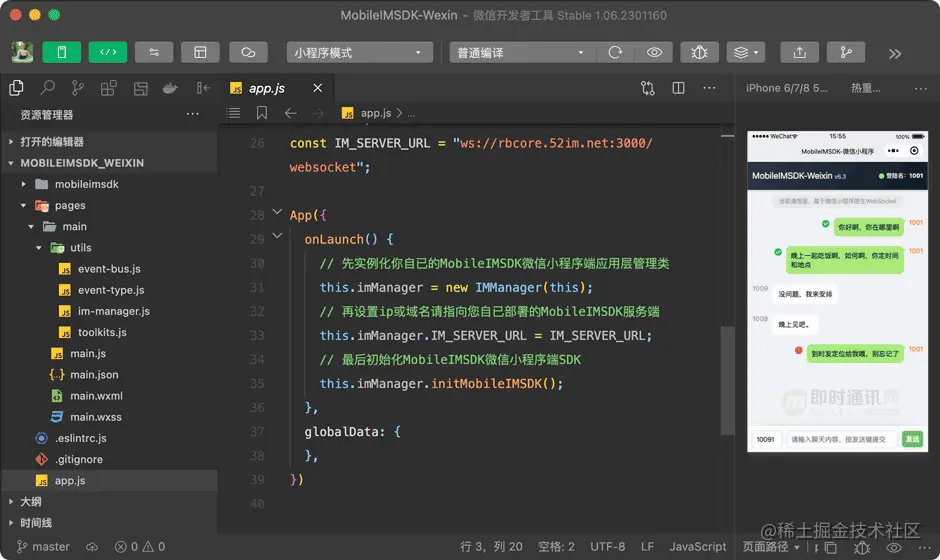Close the app.js editor tab
Image resolution: width=940 pixels, height=560 pixels.
(x=318, y=88)
